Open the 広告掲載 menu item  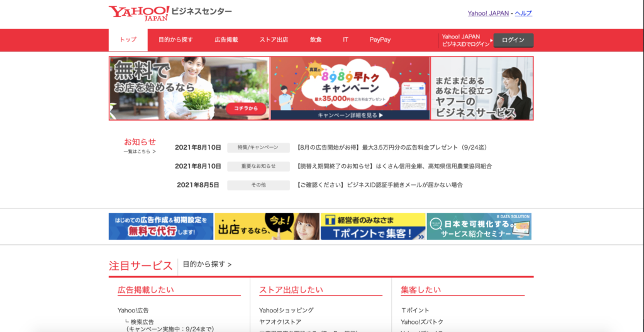point(226,40)
